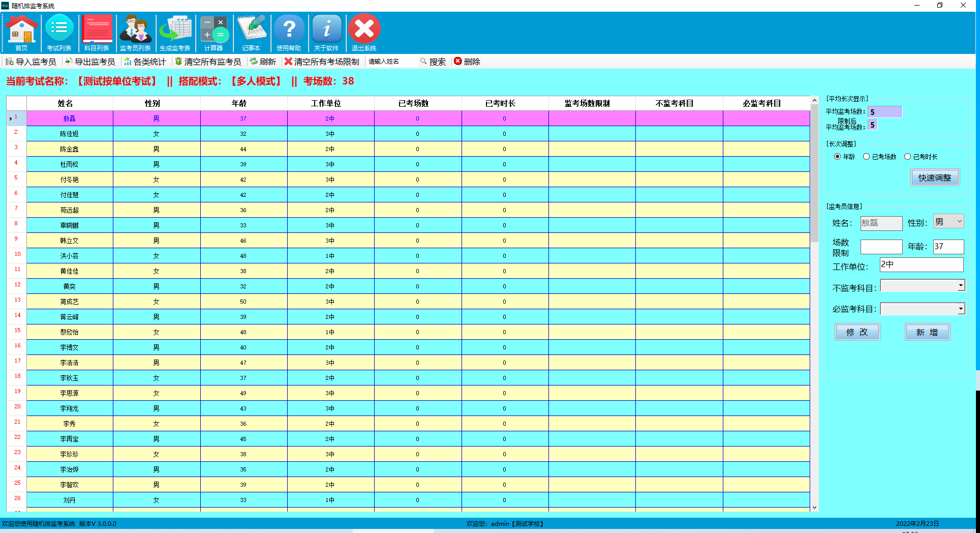Click the 年龄 age input field

click(x=948, y=247)
